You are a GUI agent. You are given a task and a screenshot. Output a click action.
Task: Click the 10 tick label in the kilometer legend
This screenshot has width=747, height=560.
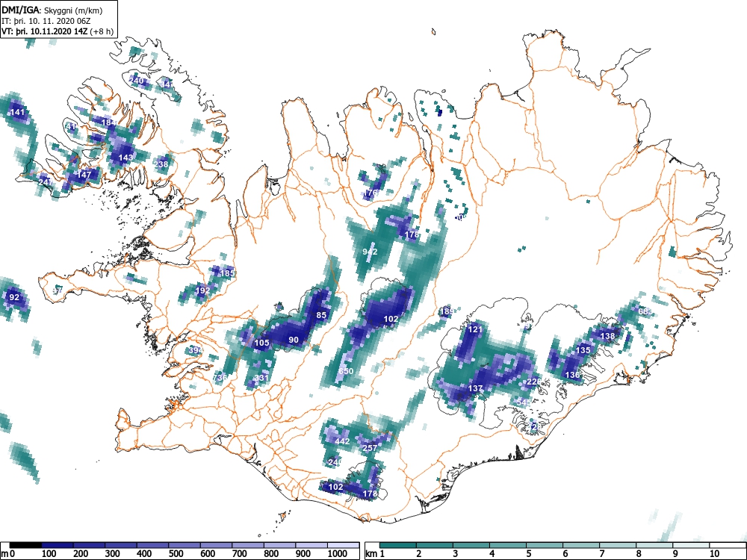[x=713, y=554]
